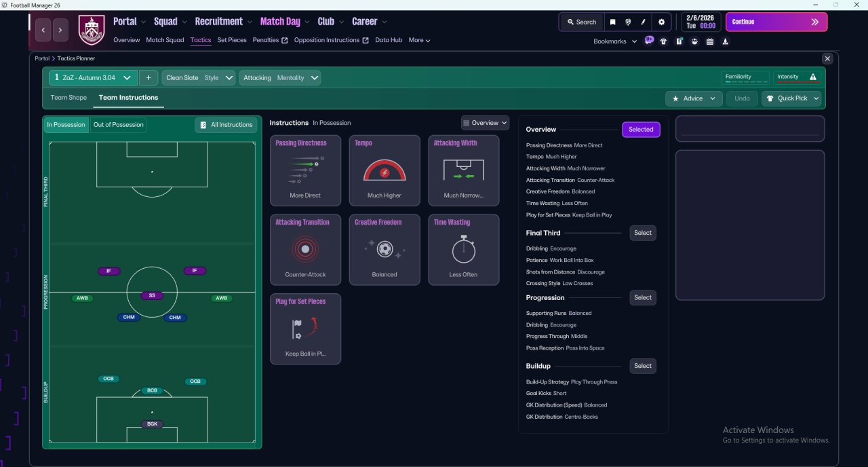Open the Time Wasting stopwatch card

pyautogui.click(x=464, y=250)
